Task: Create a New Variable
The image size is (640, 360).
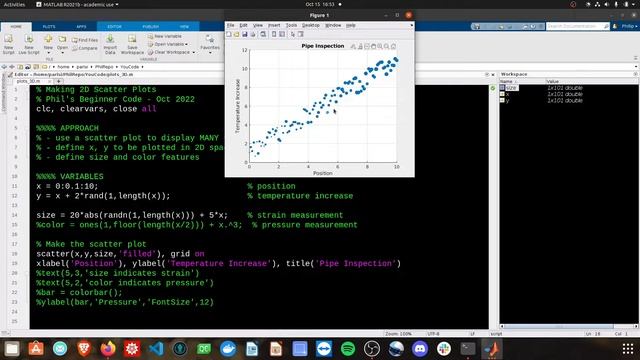Action: [x=164, y=36]
